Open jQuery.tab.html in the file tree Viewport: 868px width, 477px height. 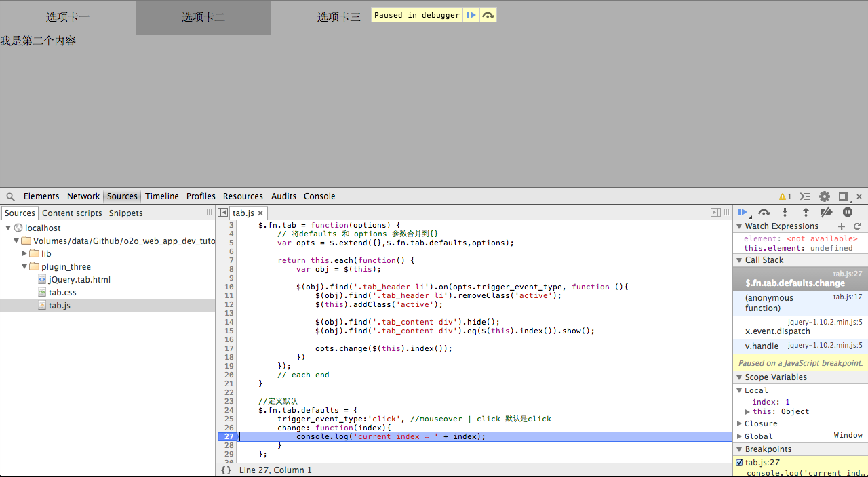coord(79,280)
